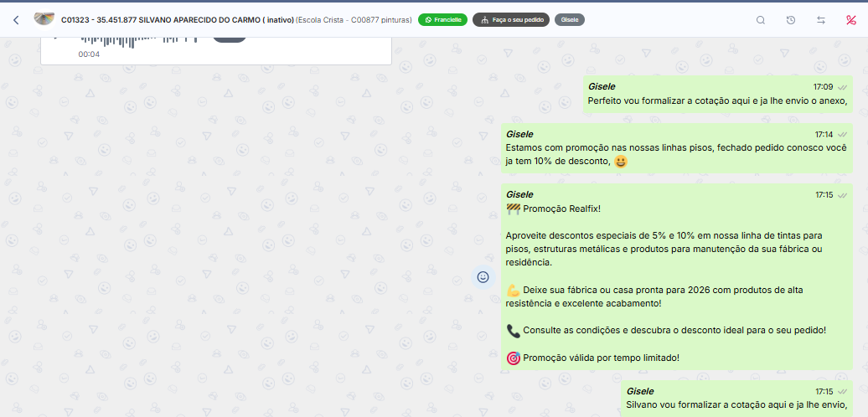868x417 pixels.
Task: Open search in conversation magnifier icon
Action: coord(761,20)
